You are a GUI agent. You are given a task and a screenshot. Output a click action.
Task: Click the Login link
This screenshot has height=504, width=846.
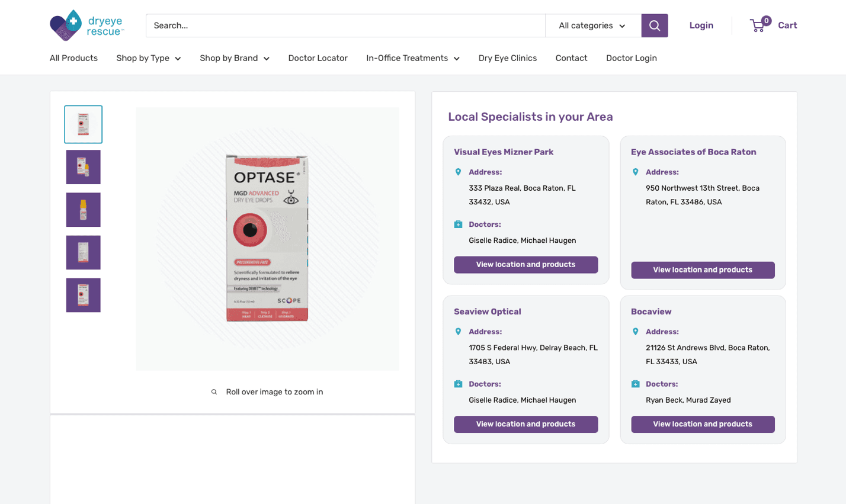[701, 25]
